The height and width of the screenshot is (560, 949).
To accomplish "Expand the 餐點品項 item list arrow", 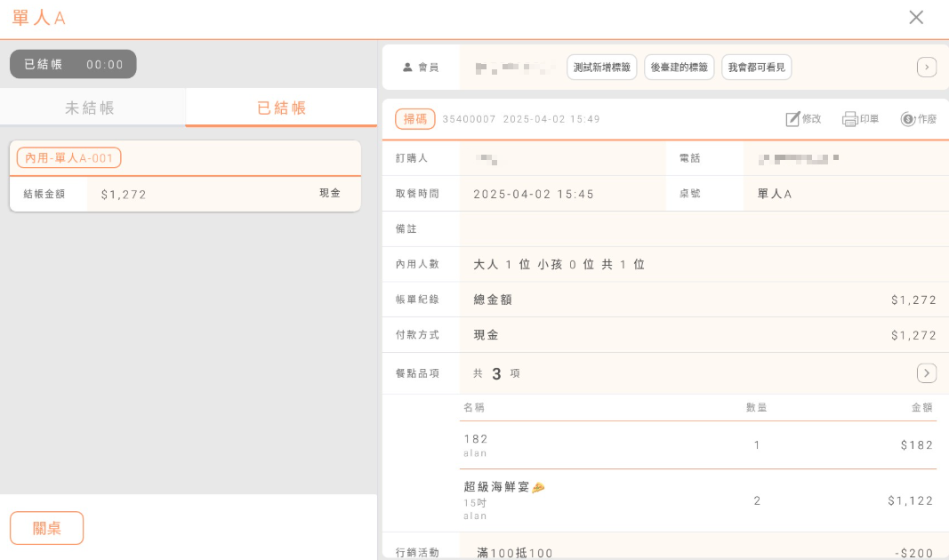I will pyautogui.click(x=926, y=373).
